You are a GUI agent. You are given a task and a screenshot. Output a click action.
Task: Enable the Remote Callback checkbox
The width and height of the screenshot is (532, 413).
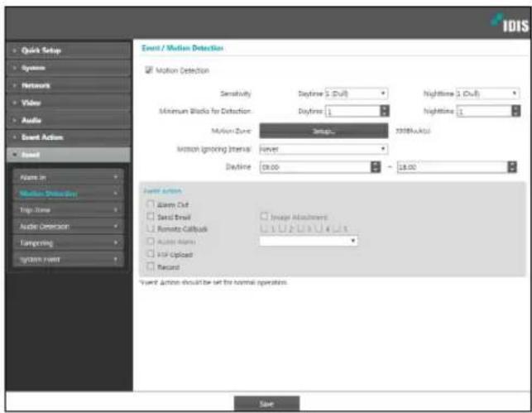151,228
